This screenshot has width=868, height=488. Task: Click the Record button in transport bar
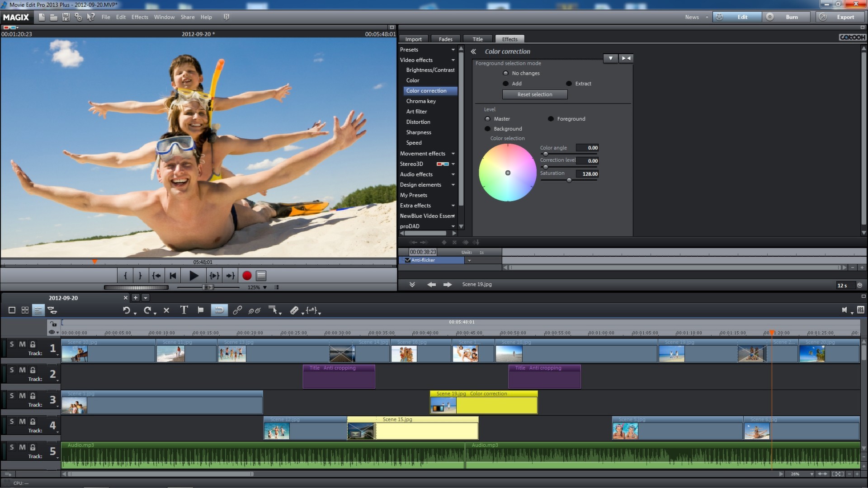247,275
